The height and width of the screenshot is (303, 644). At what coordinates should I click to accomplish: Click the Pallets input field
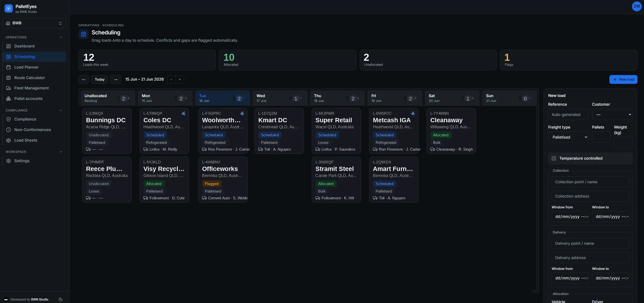pyautogui.click(x=601, y=137)
